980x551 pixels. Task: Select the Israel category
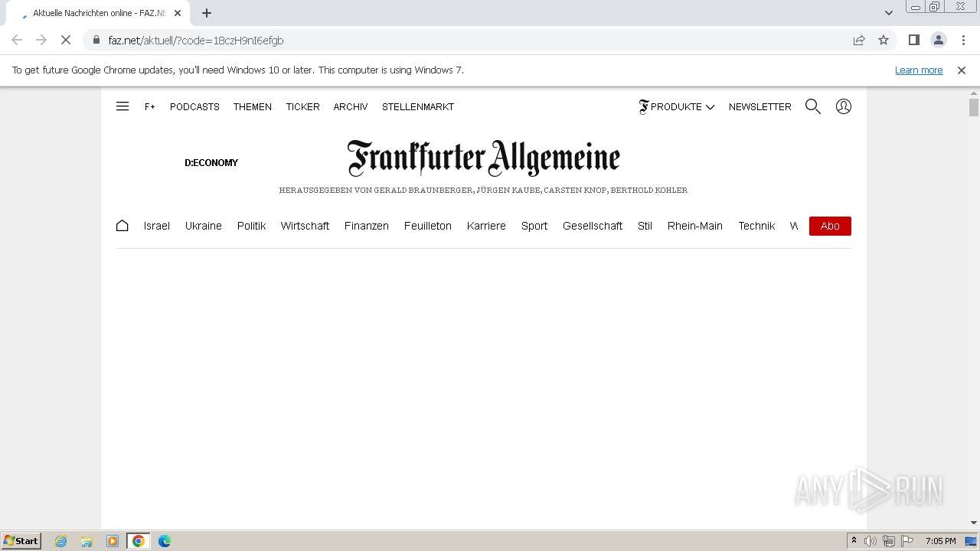[x=157, y=226]
